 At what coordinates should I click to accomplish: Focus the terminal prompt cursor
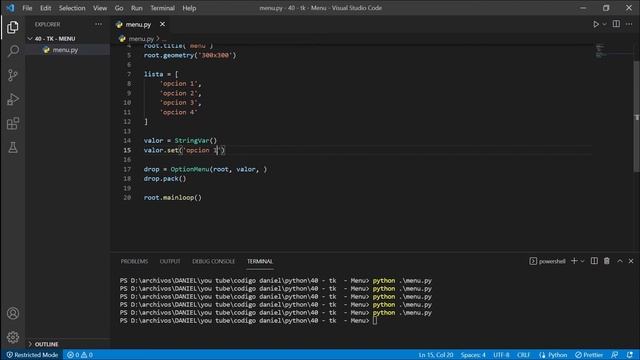coord(375,321)
